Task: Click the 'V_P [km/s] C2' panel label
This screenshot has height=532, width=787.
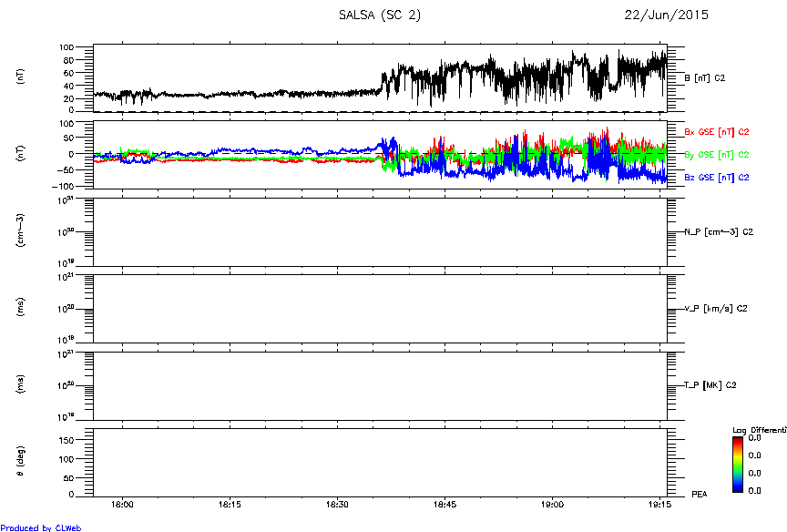Action: pos(716,308)
